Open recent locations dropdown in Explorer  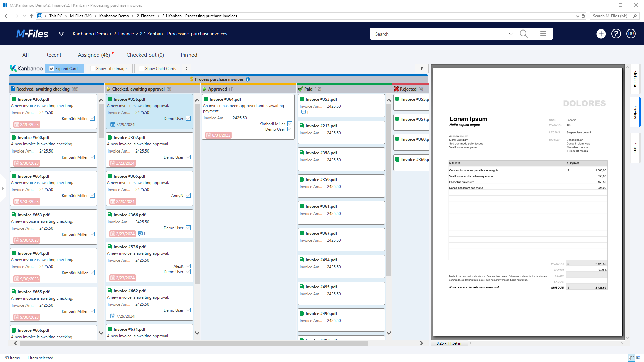[x=24, y=16]
